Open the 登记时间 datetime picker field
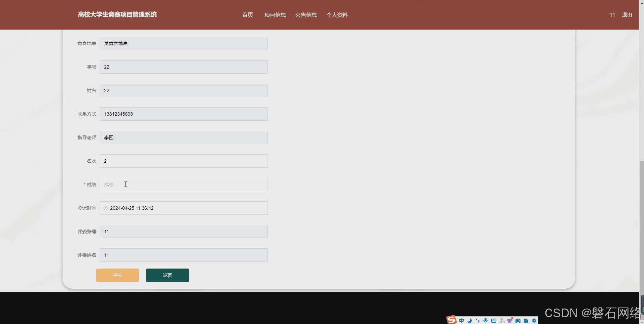This screenshot has width=644, height=324. tap(184, 208)
